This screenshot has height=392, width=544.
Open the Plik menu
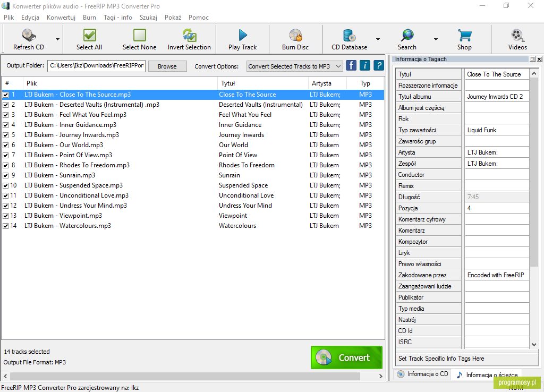[8, 18]
